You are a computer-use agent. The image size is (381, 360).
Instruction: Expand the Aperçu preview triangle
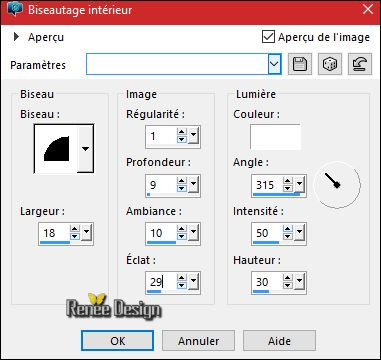point(16,37)
